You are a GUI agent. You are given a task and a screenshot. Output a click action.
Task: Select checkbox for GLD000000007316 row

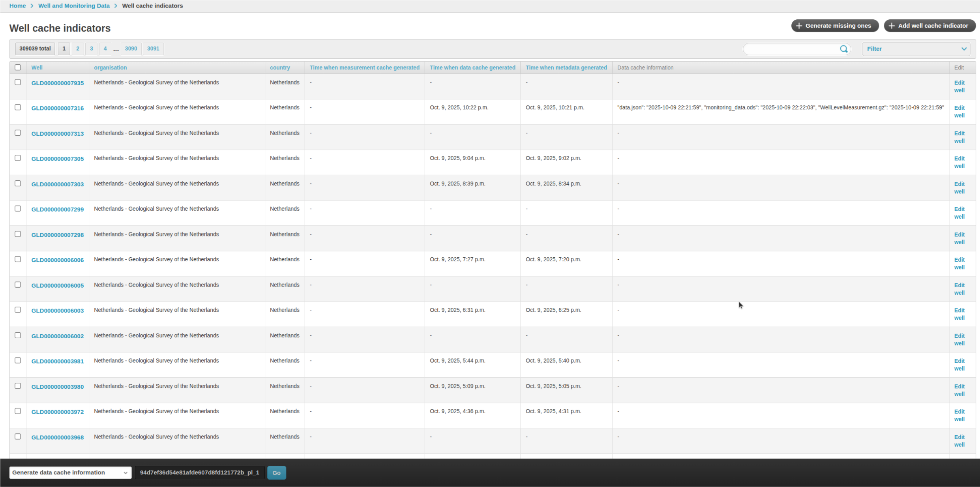pos(18,107)
